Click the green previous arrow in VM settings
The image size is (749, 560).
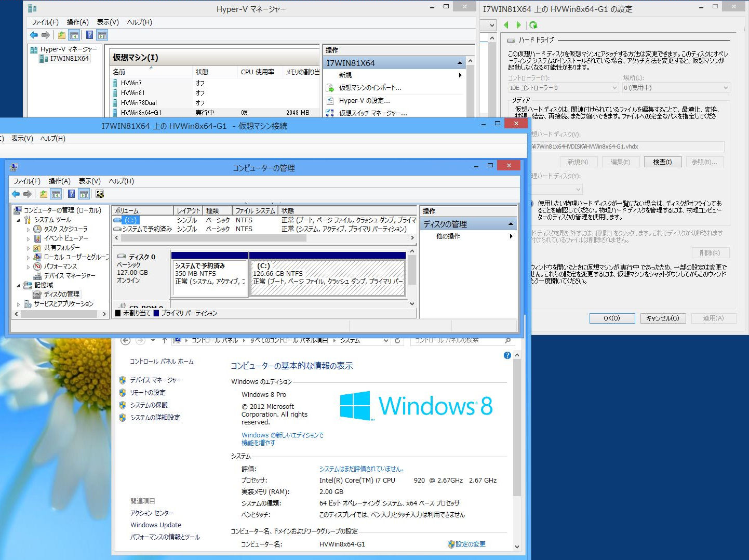pos(506,25)
